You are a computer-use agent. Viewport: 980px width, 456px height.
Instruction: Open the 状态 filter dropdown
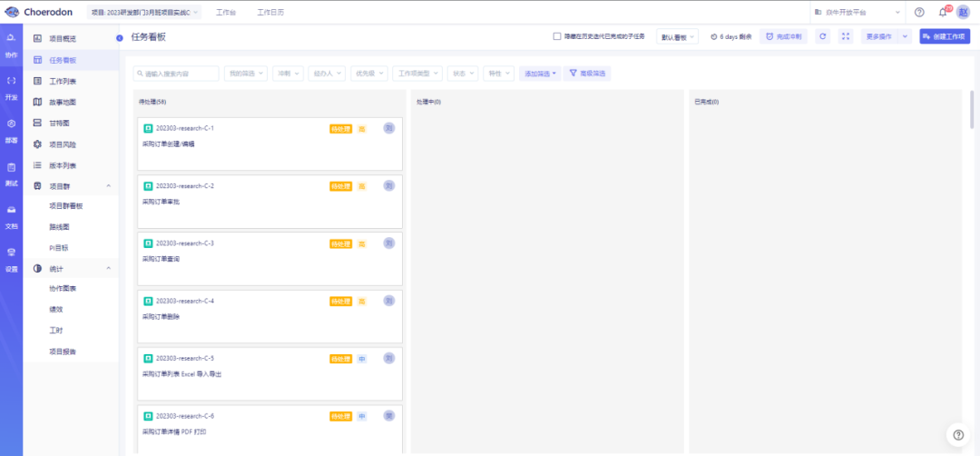463,74
